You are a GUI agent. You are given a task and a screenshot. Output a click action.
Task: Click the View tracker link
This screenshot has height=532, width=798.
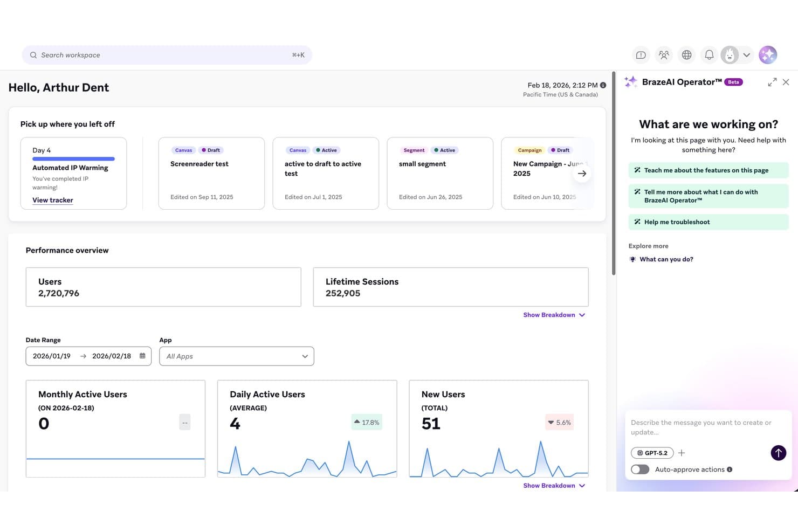coord(53,200)
